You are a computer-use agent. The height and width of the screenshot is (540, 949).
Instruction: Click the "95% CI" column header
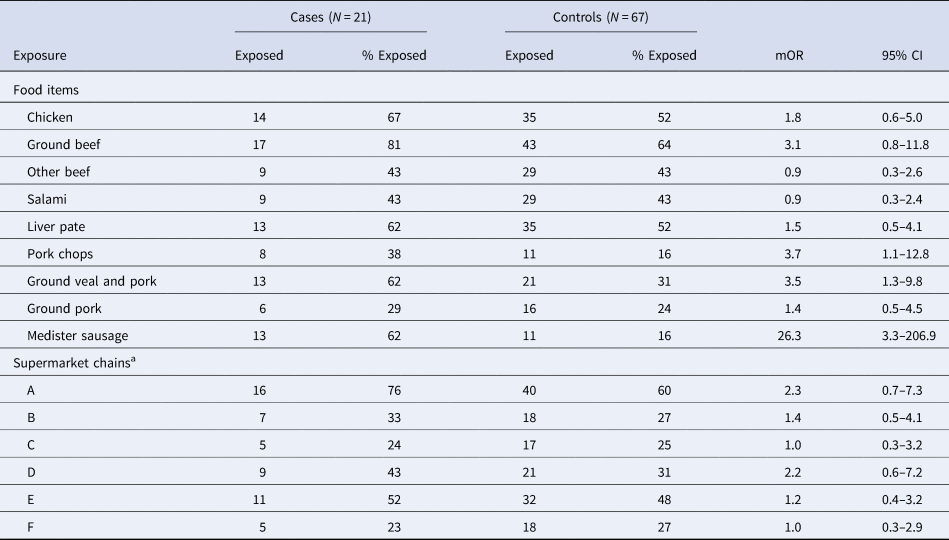click(900, 56)
